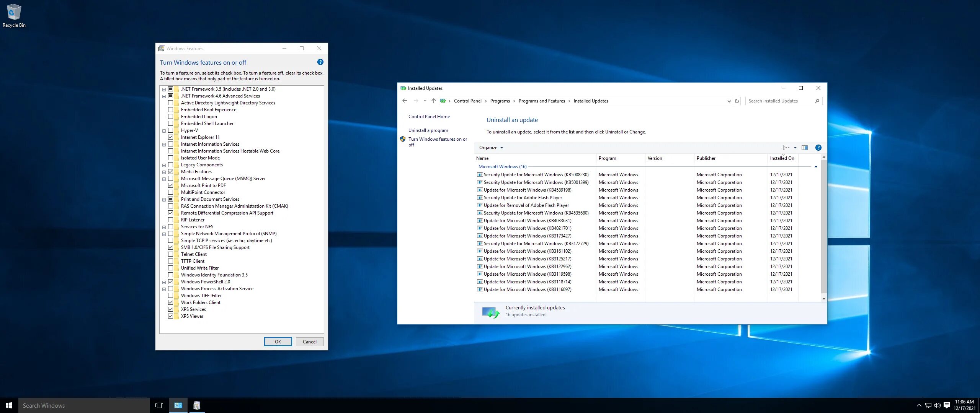Expand the .NET Framework 3.5 tree item

(x=164, y=89)
